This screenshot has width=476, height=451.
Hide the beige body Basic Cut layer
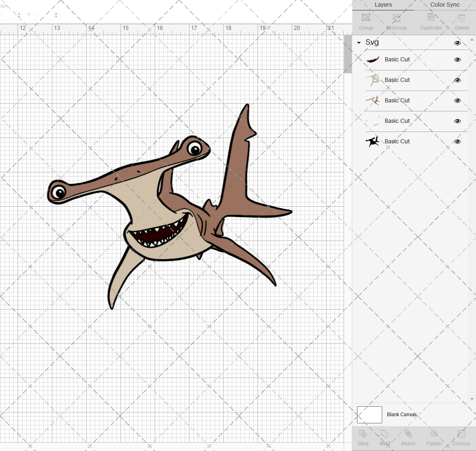click(457, 80)
